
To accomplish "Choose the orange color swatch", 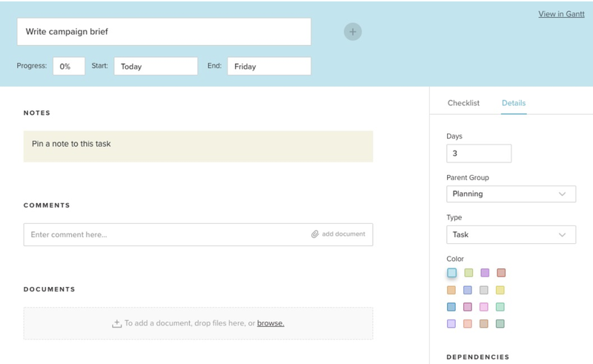I will tap(451, 290).
